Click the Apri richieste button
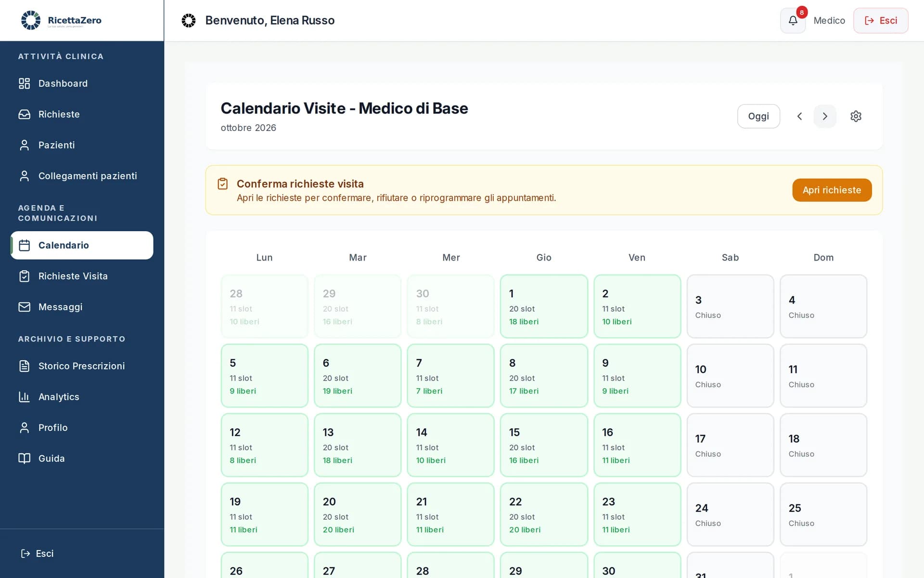The image size is (924, 578). click(832, 190)
